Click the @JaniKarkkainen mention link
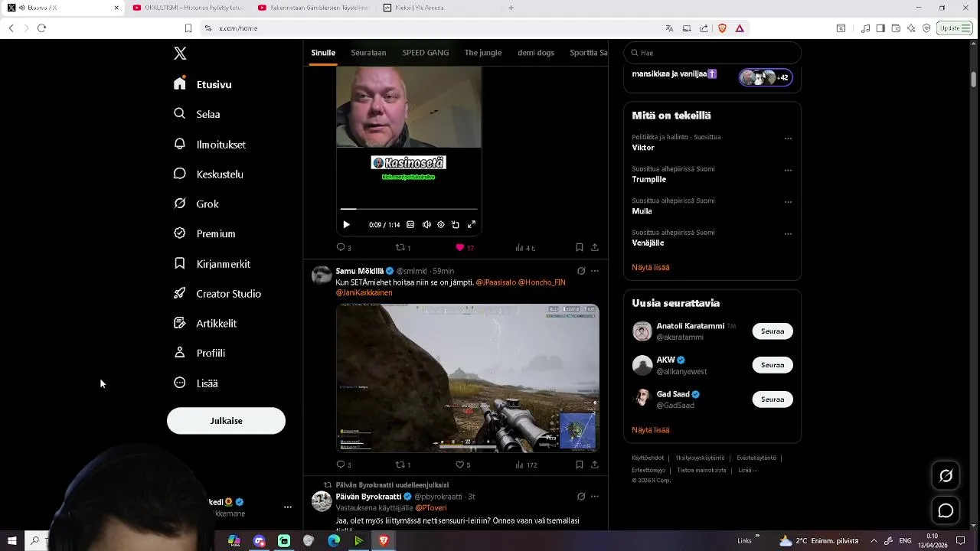This screenshot has height=551, width=980. pos(364,292)
